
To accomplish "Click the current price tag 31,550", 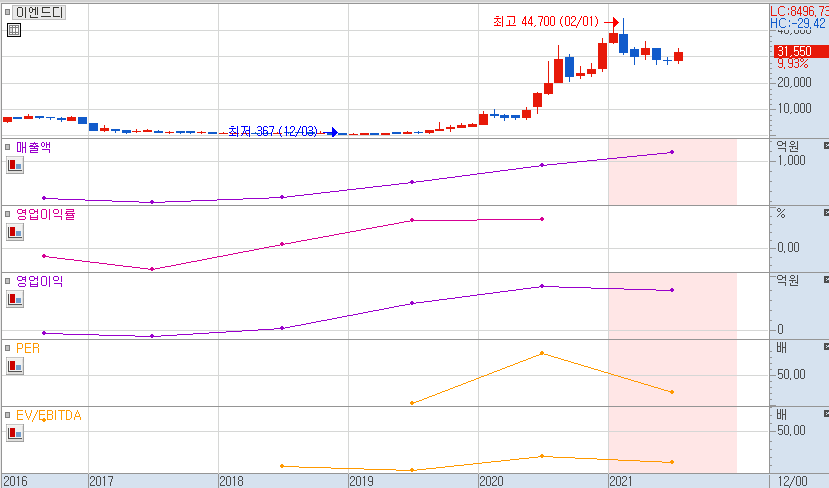I will [800, 51].
